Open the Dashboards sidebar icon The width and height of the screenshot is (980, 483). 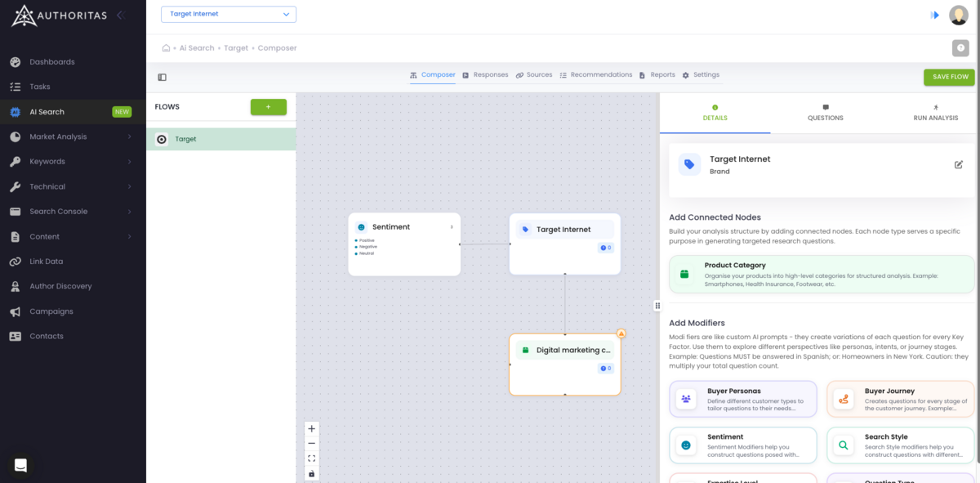point(16,62)
